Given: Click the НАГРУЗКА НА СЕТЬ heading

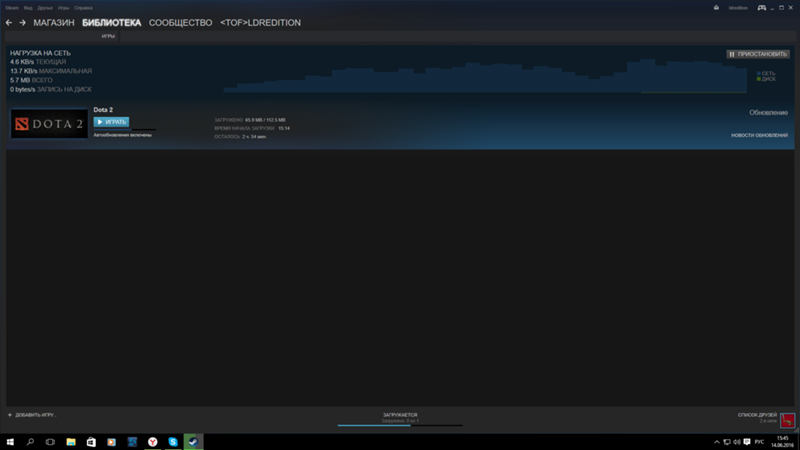Looking at the screenshot, I should coord(40,53).
